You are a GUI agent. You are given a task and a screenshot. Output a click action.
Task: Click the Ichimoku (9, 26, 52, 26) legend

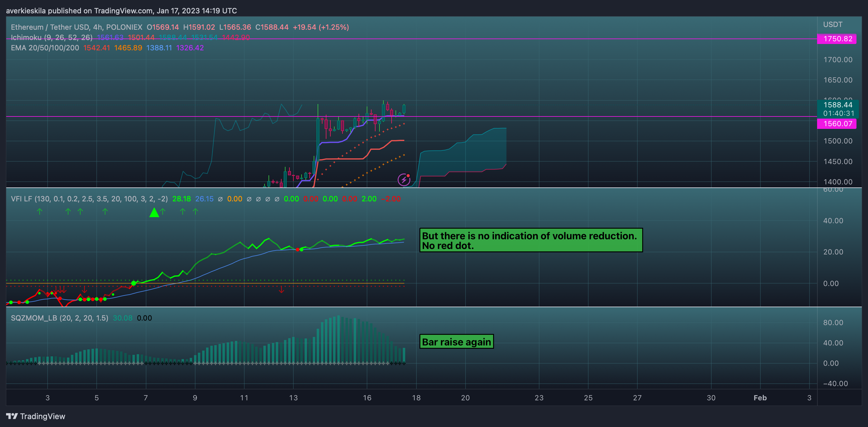pos(52,37)
